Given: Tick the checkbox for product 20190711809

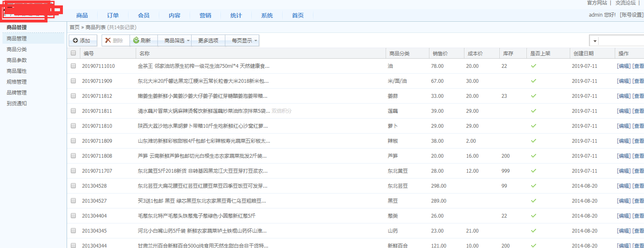Looking at the screenshot, I should pos(73,141).
